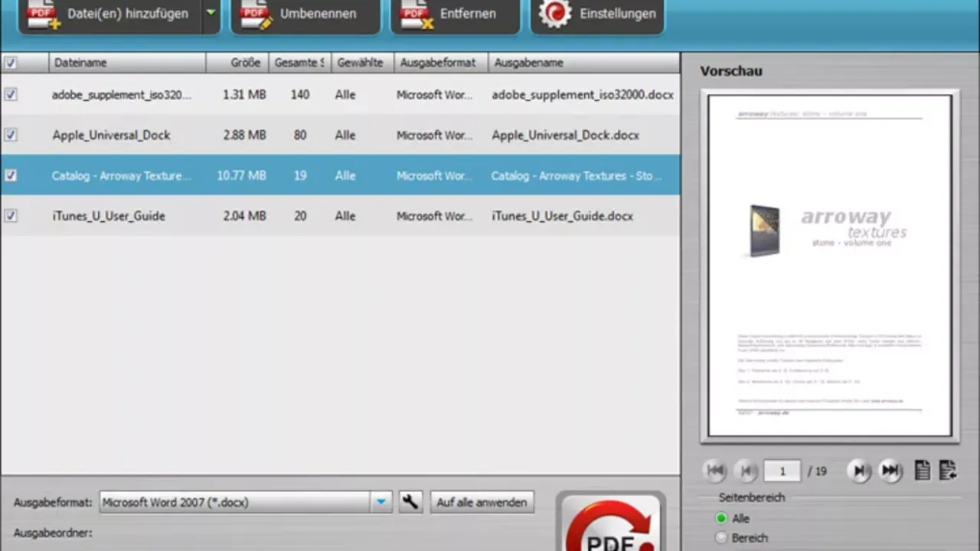Open output format cell of Apple_Universal_Dock row
This screenshot has height=551, width=980.
(x=435, y=135)
